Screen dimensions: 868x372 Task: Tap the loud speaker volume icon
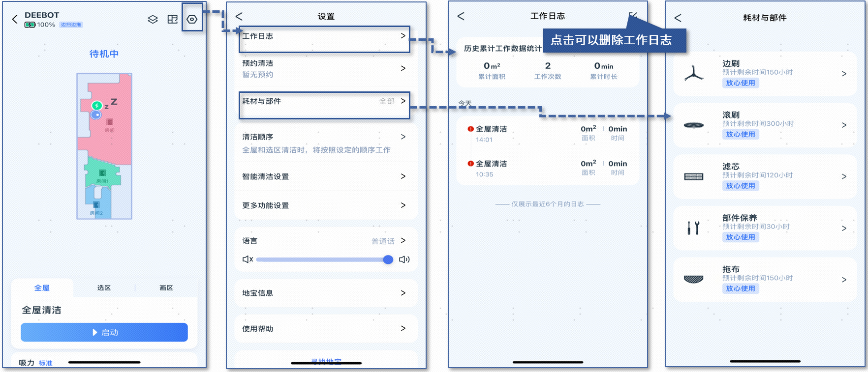tap(404, 259)
